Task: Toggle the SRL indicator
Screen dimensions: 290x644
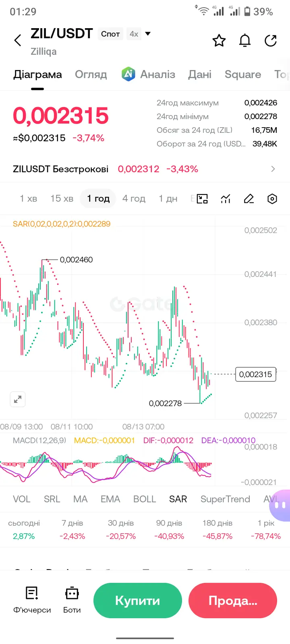Action: click(x=52, y=499)
